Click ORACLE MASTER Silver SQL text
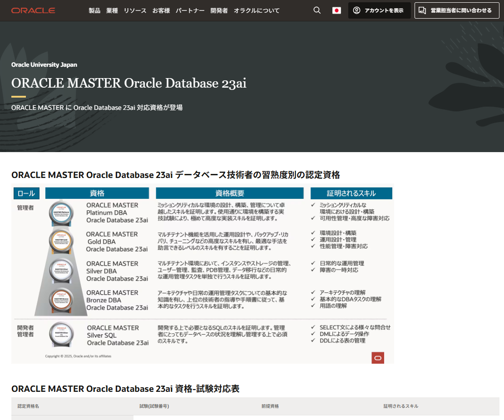The width and height of the screenshot is (504, 420). coord(118,335)
